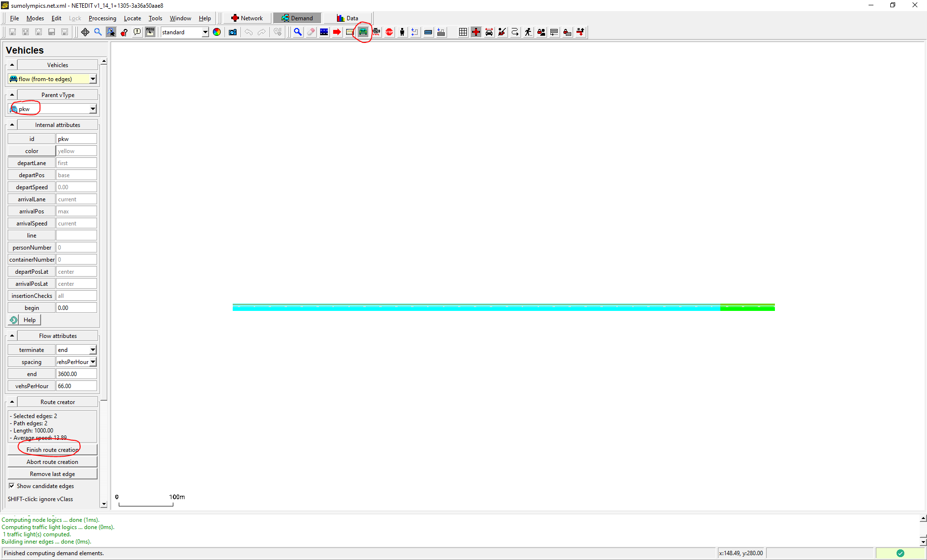This screenshot has height=560, width=927.
Task: Click the delete eraser tool
Action: (x=311, y=32)
